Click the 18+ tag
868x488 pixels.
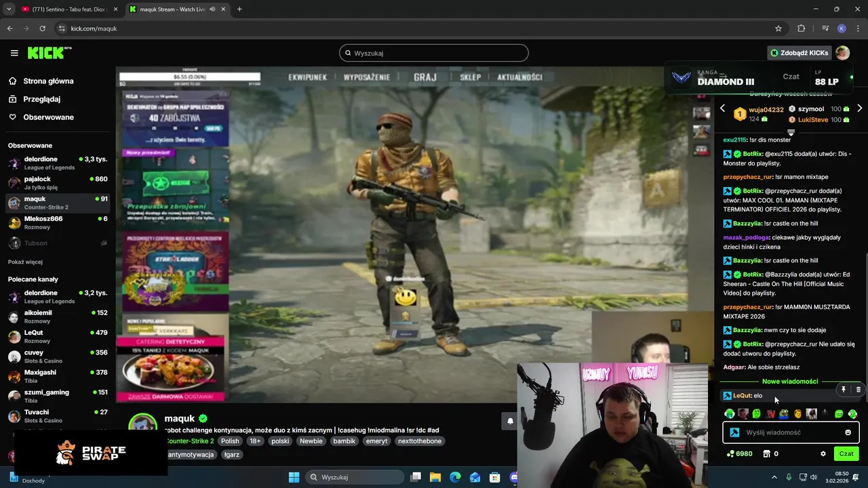click(x=255, y=441)
